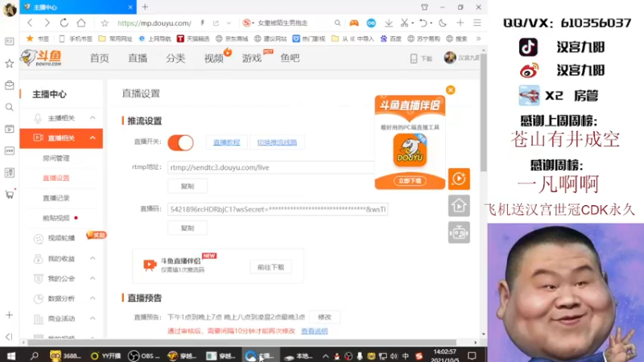
Task: Open the address bar dropdown arrow
Action: 229,23
